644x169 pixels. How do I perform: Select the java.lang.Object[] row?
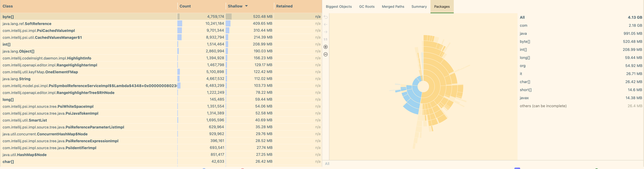[161, 51]
